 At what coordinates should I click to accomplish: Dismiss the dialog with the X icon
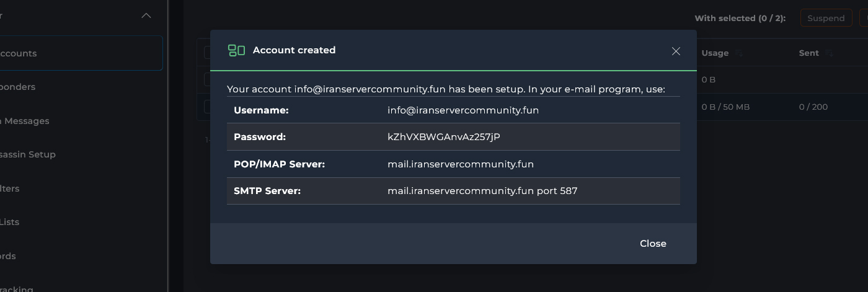[x=676, y=51]
